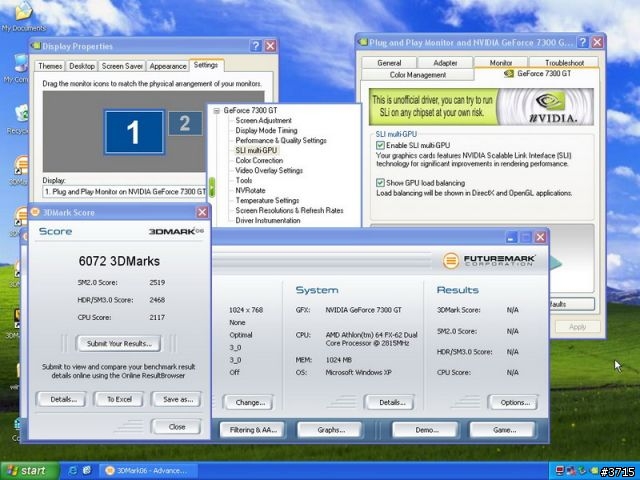Screen dimensions: 640x480
Task: Click Change button under settings column
Action: click(249, 402)
